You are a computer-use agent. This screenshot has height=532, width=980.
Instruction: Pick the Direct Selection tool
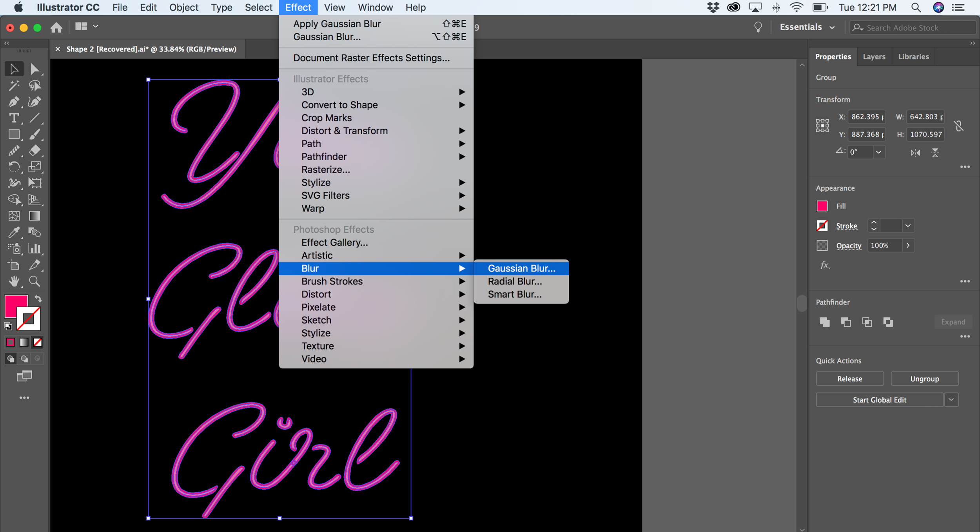(x=34, y=69)
